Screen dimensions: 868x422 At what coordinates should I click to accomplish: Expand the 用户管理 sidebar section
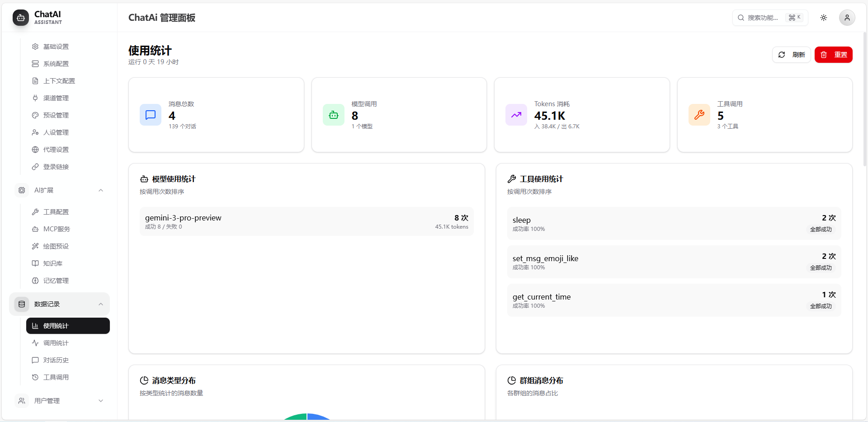[x=101, y=401]
